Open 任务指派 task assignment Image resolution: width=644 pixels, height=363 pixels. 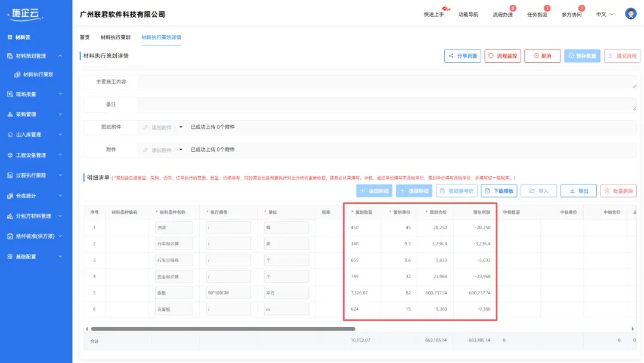pyautogui.click(x=537, y=14)
